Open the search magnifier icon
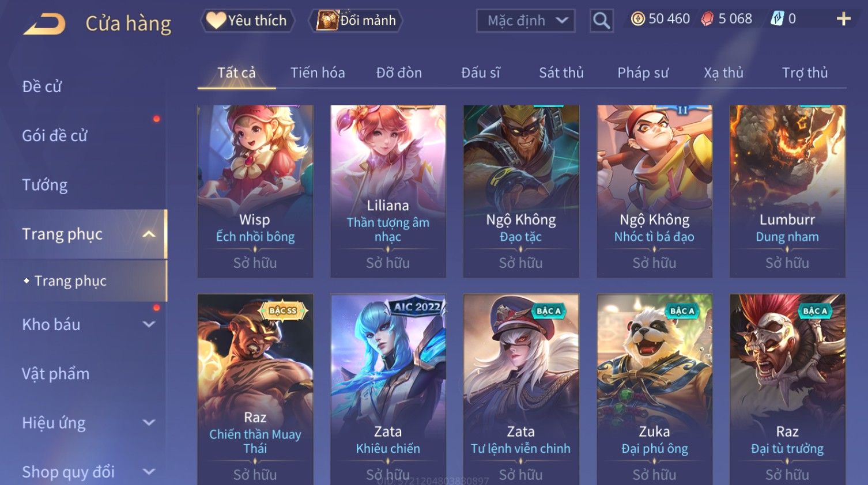The image size is (868, 485). pos(601,21)
